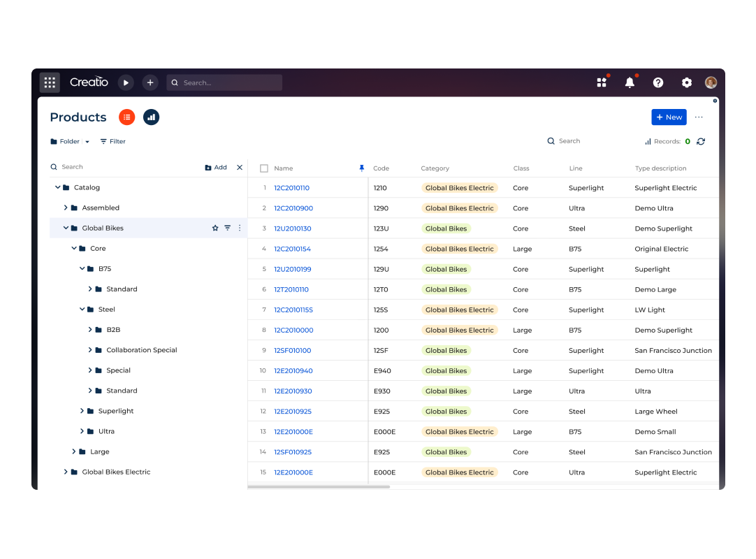Image resolution: width=756 pixels, height=559 pixels.
Task: Toggle the select-all checkbox in table header
Action: [263, 168]
